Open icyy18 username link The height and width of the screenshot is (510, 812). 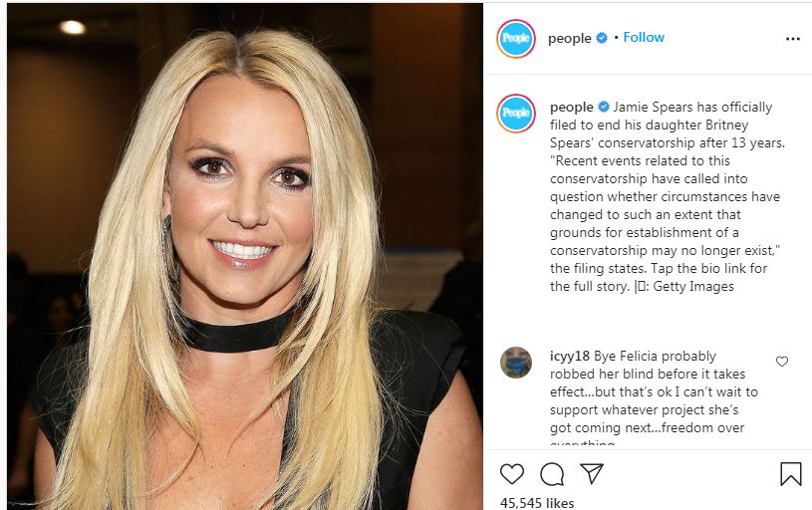(569, 357)
